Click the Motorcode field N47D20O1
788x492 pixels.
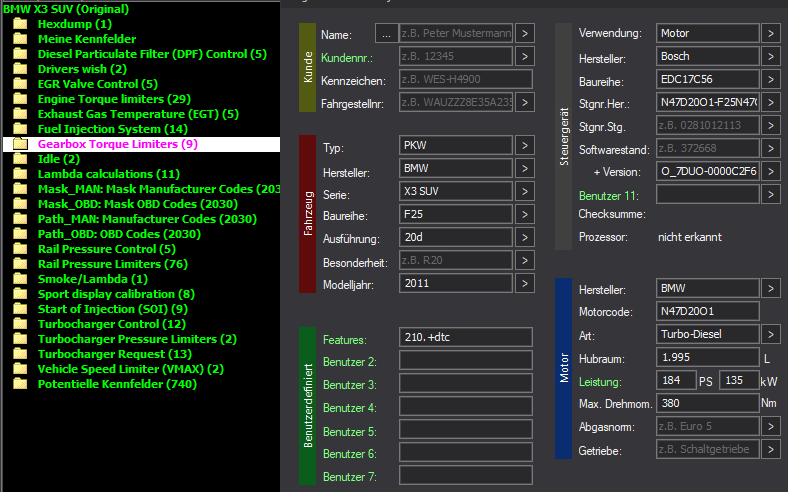coord(708,311)
